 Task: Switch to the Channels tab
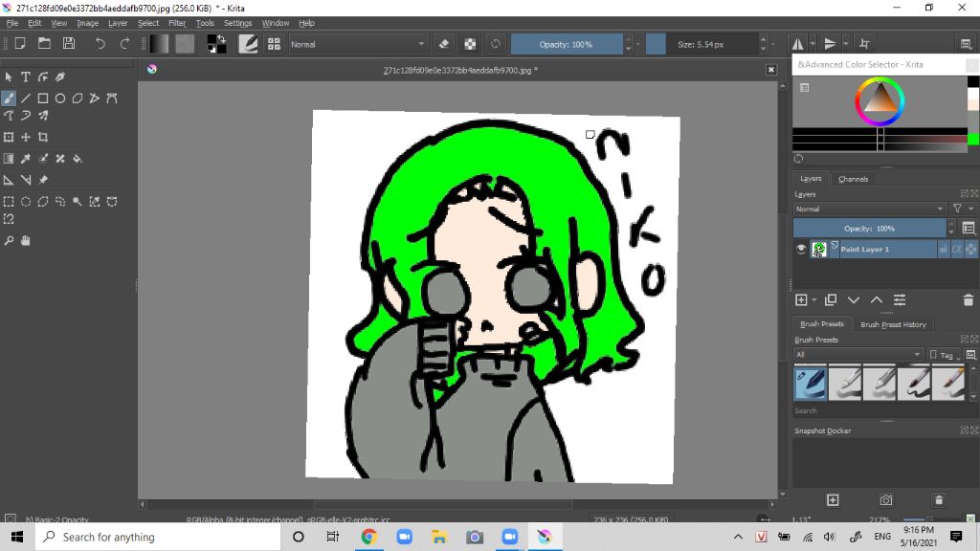coord(853,179)
